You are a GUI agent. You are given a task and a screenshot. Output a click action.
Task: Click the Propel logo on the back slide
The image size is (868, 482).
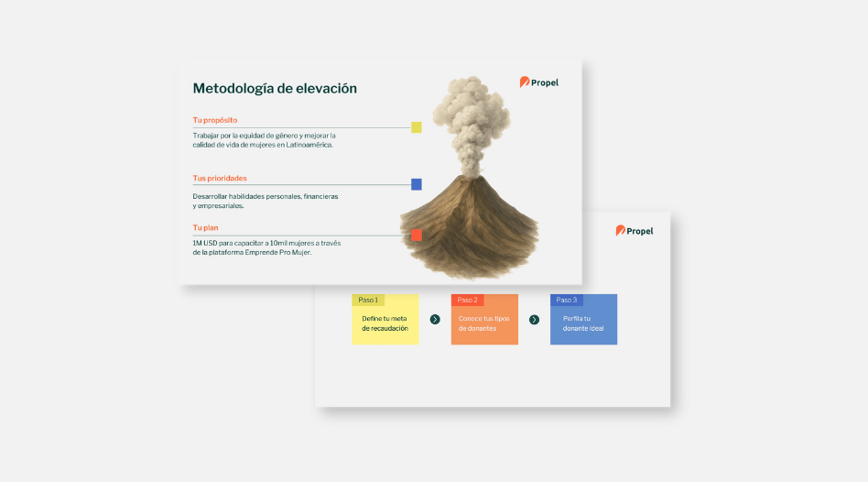coord(635,231)
